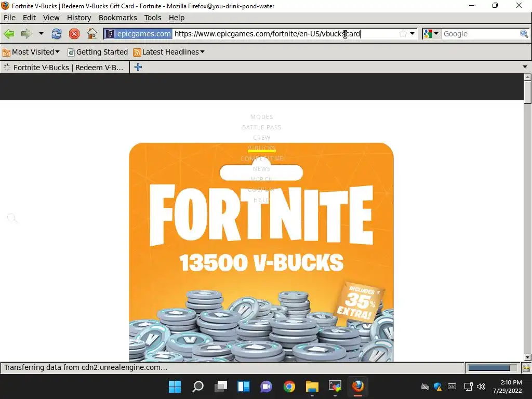Screen dimensions: 532x399
Task: Click the faint page search magnifier icon
Action: pyautogui.click(x=12, y=218)
